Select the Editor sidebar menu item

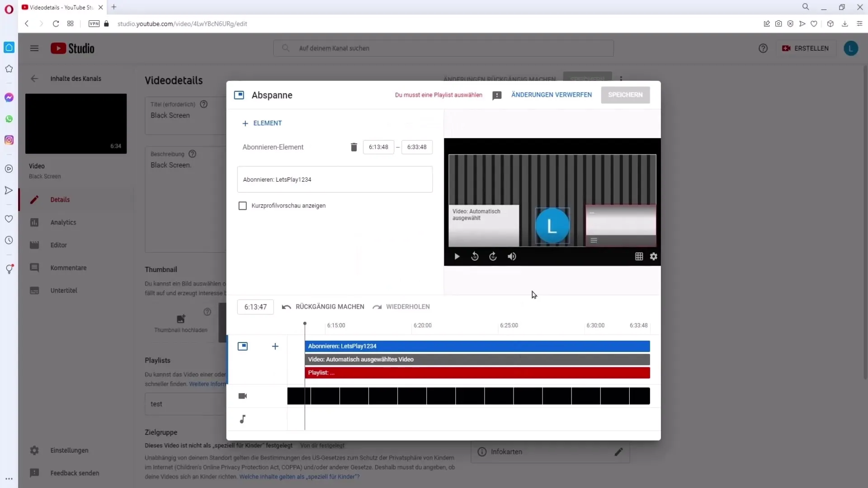(x=59, y=245)
